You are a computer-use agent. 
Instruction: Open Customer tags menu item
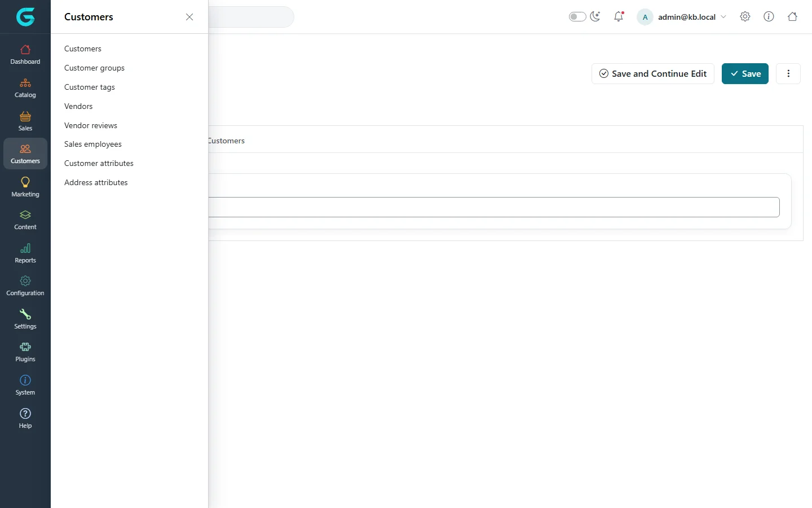90,87
